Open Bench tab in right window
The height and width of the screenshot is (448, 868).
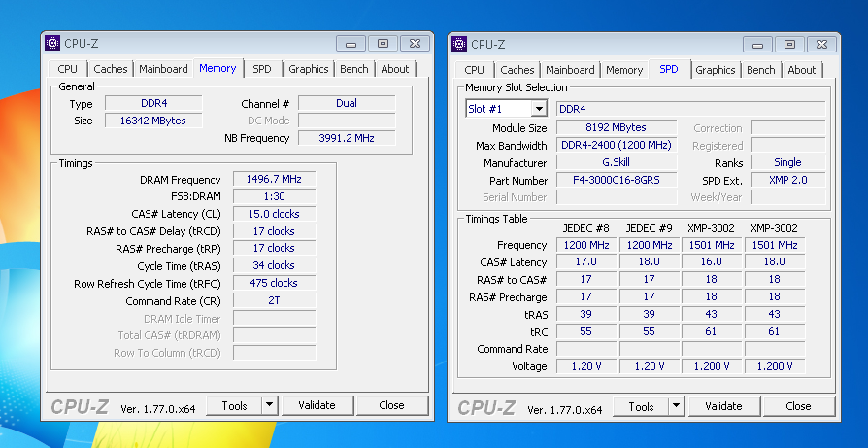point(761,70)
